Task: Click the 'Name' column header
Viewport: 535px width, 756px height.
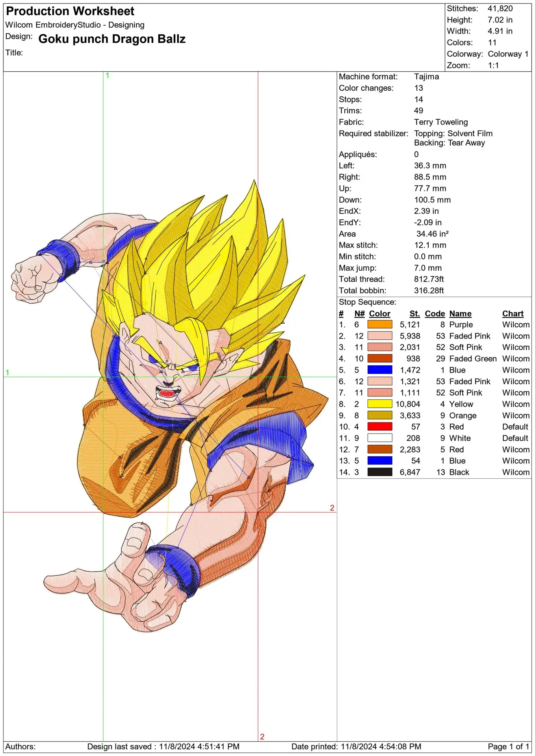Action: tap(460, 314)
